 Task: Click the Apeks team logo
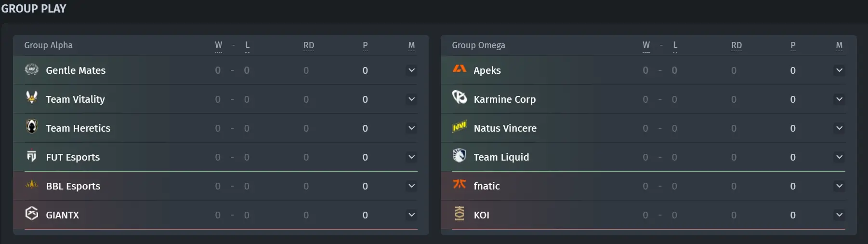click(x=460, y=68)
